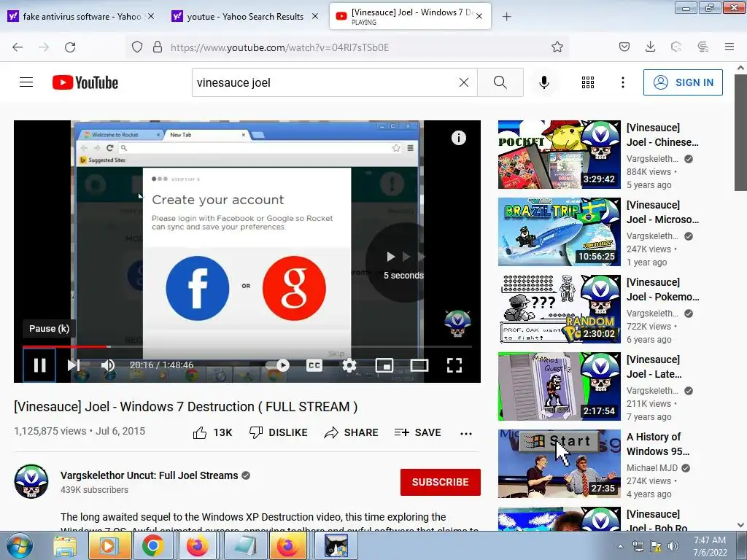Open YouTube apps grid
Viewport: 747px width, 560px height.
[x=588, y=82]
